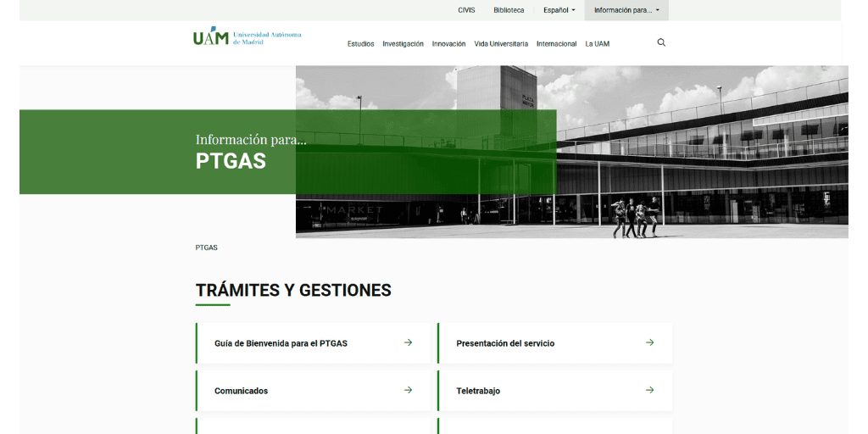The image size is (868, 434).
Task: Open the Comunicados page
Action: pyautogui.click(x=314, y=391)
